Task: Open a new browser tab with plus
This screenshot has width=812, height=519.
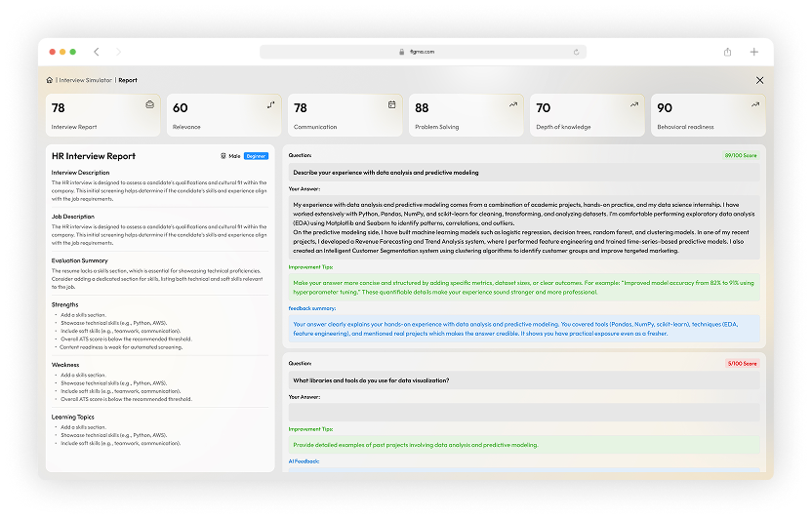Action: (x=753, y=52)
